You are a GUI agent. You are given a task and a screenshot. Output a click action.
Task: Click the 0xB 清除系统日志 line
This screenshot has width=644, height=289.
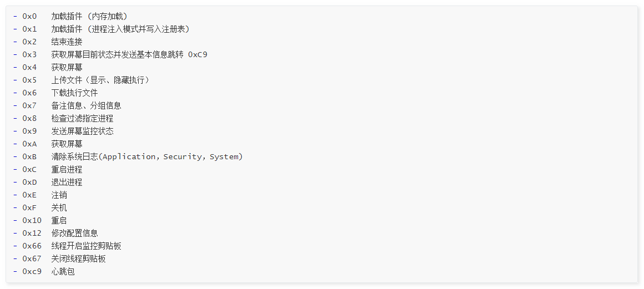(147, 156)
